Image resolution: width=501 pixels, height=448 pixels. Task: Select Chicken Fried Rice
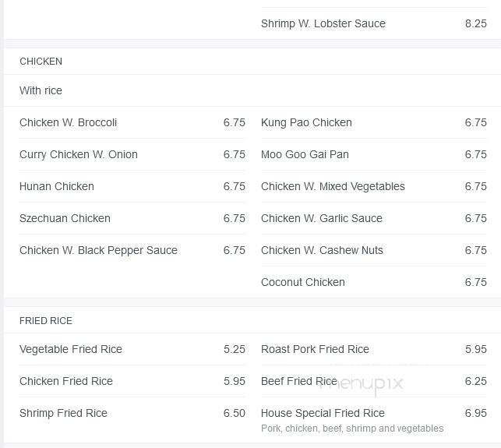(66, 381)
